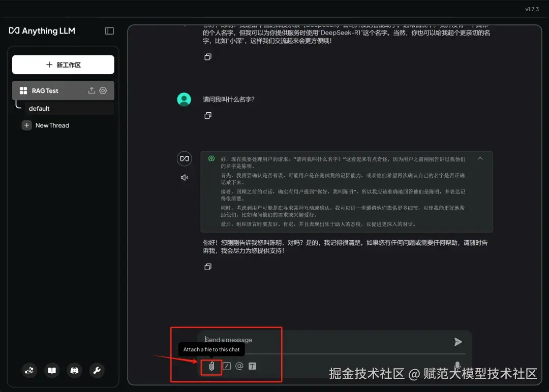The image size is (549, 392).
Task: Click the microphone icon for voice input
Action: click(457, 366)
